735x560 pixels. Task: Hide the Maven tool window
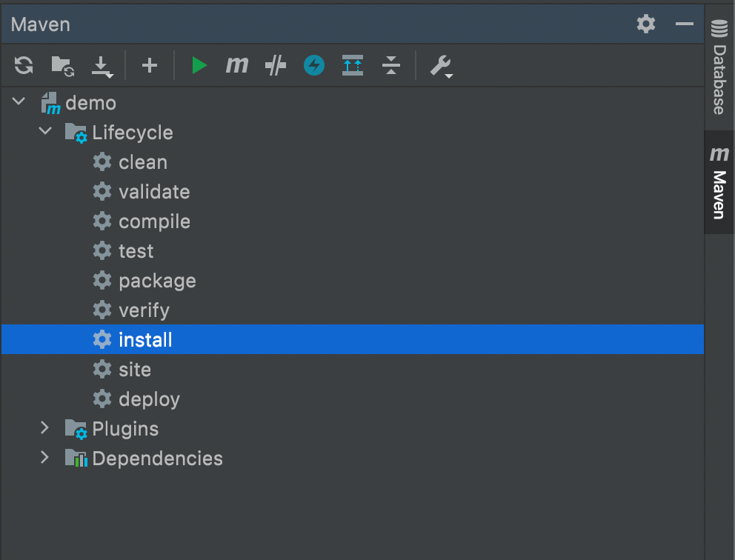684,24
